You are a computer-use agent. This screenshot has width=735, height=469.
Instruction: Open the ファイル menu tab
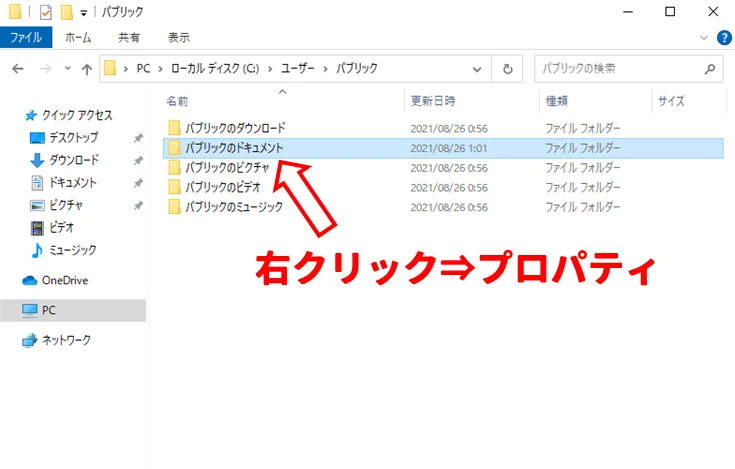tap(26, 37)
